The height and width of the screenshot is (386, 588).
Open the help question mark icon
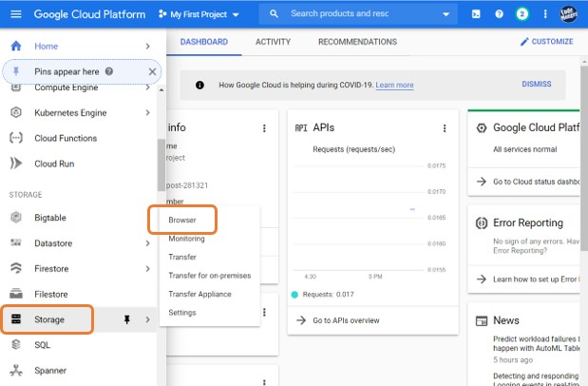(499, 14)
